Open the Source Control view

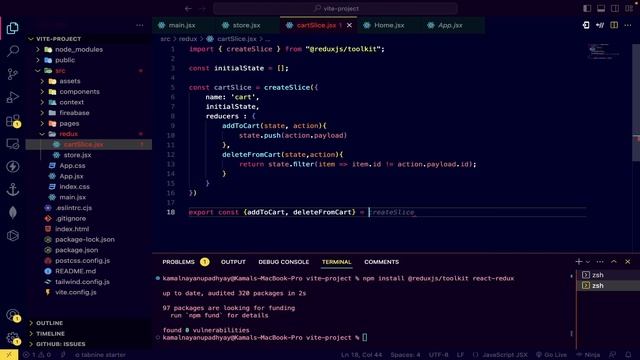(x=13, y=74)
